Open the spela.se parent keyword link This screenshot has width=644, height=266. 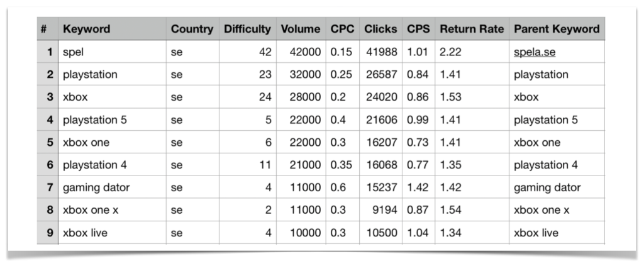tap(535, 52)
